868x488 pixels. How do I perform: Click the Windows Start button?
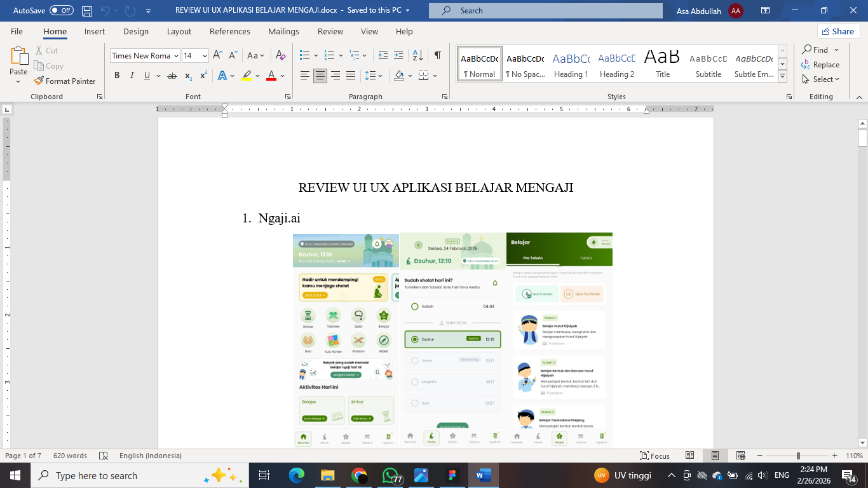(15, 475)
